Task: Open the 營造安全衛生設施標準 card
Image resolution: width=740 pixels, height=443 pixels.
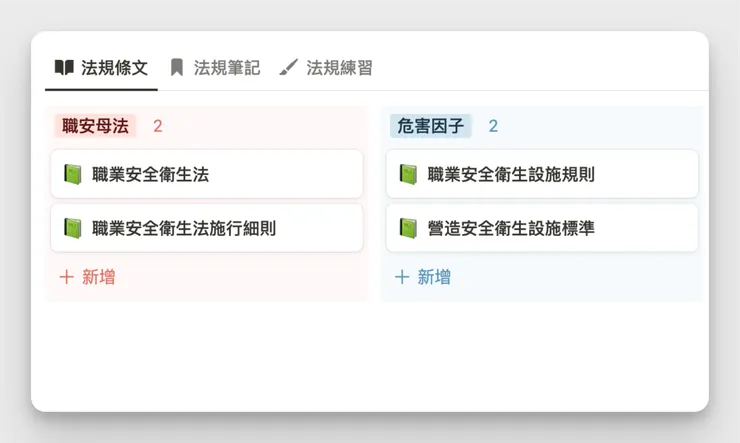Action: tap(542, 228)
